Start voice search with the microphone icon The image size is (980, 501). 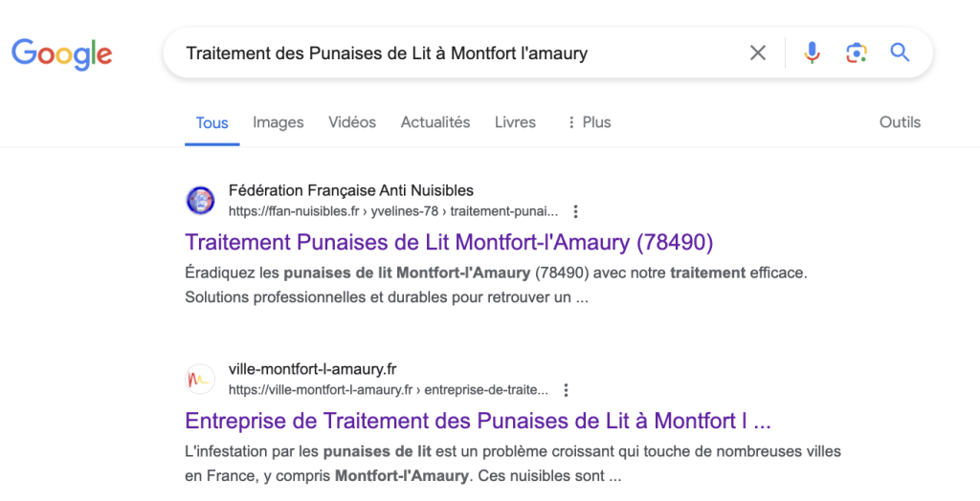pyautogui.click(x=812, y=54)
